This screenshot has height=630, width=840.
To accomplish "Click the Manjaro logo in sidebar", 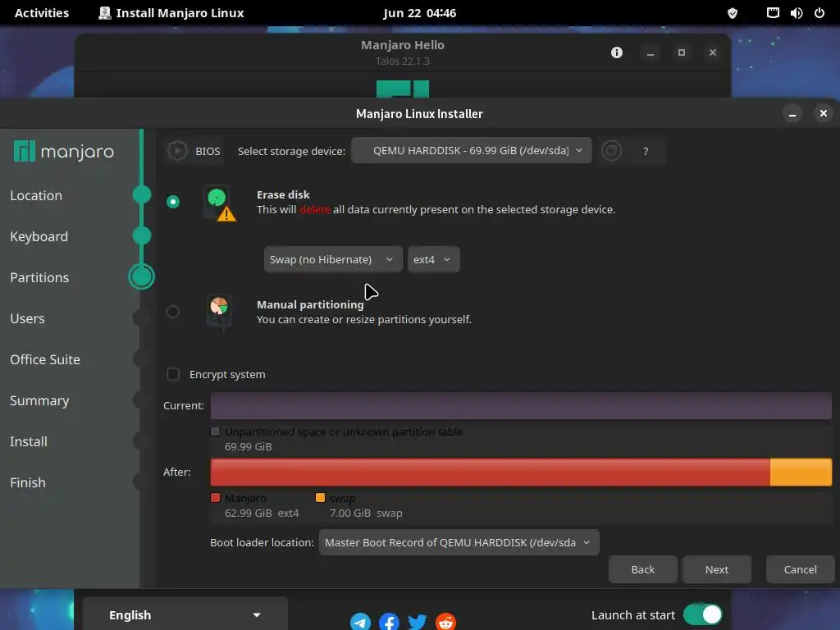I will [x=64, y=152].
